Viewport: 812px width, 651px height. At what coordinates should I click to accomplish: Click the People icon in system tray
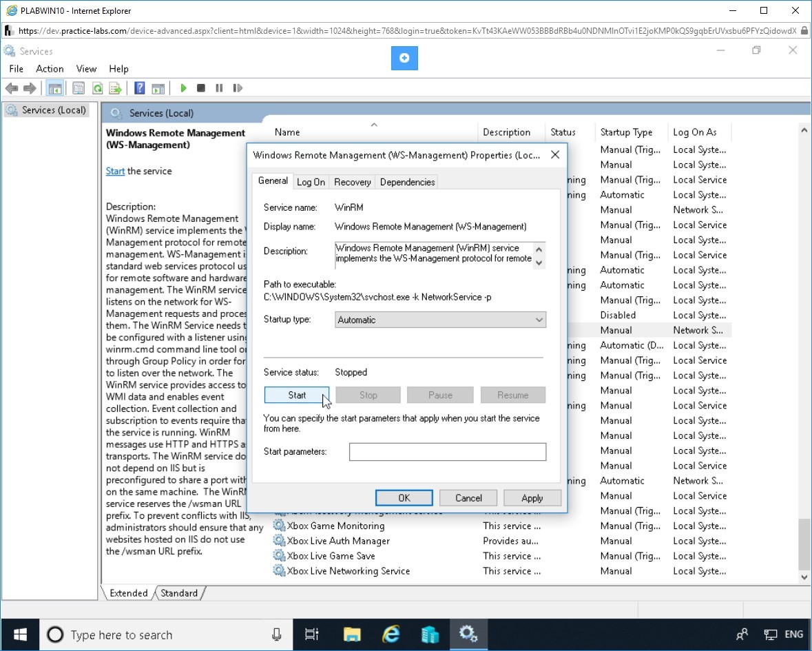point(742,634)
